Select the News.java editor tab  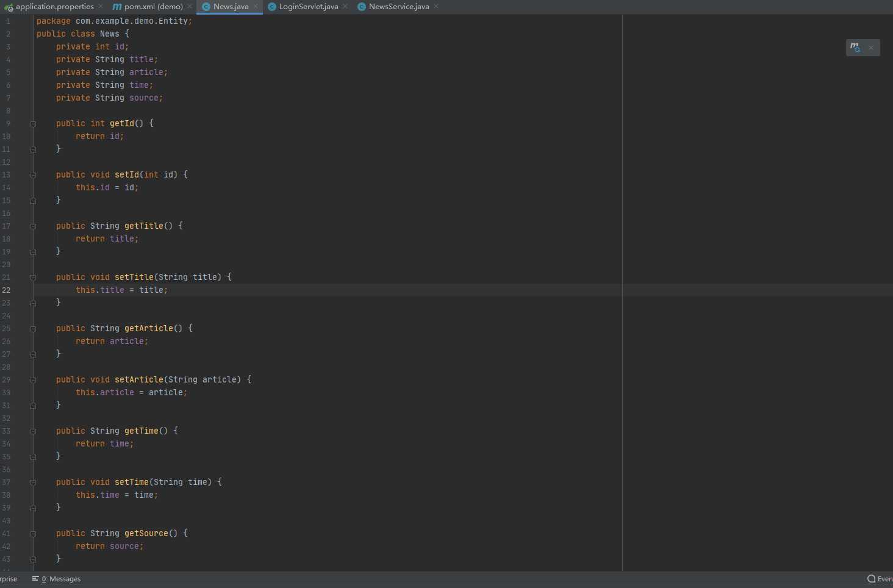click(x=231, y=7)
